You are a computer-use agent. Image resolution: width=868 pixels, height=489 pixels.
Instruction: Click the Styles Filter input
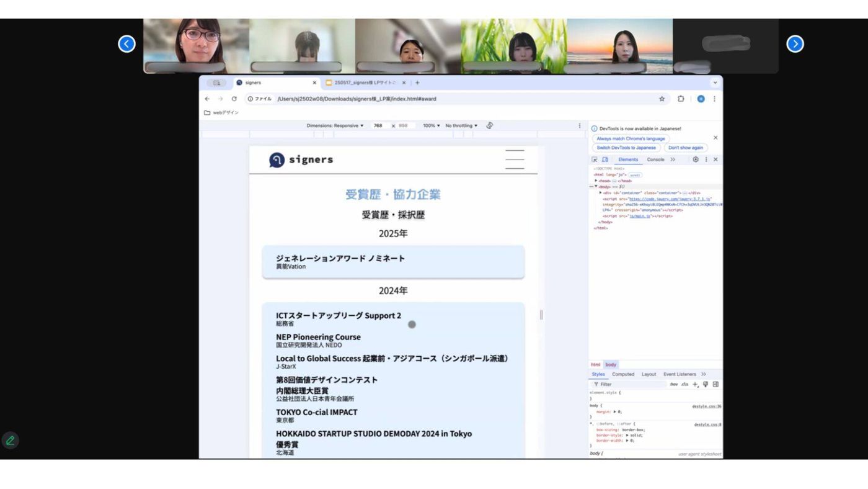pyautogui.click(x=629, y=384)
